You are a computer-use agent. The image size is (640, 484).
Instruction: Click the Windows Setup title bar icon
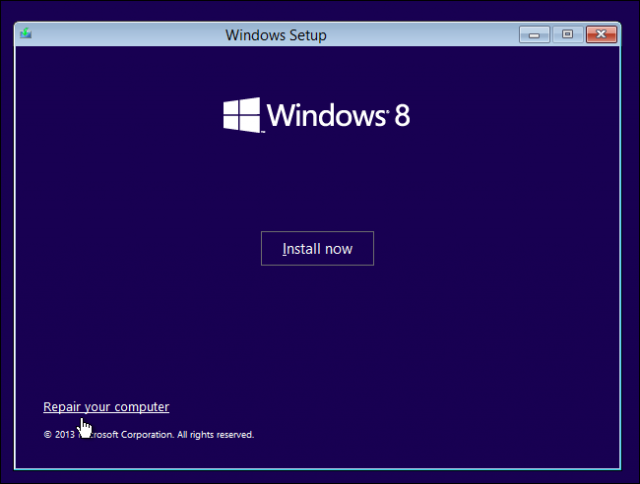point(25,34)
